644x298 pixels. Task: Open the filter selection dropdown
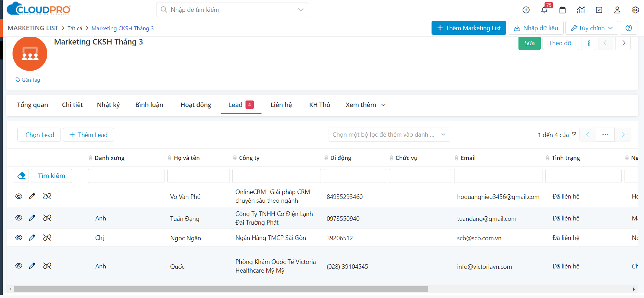tap(389, 135)
